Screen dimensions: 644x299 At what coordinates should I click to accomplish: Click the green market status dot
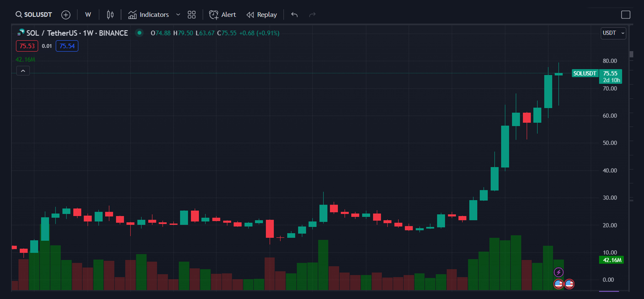click(x=139, y=33)
